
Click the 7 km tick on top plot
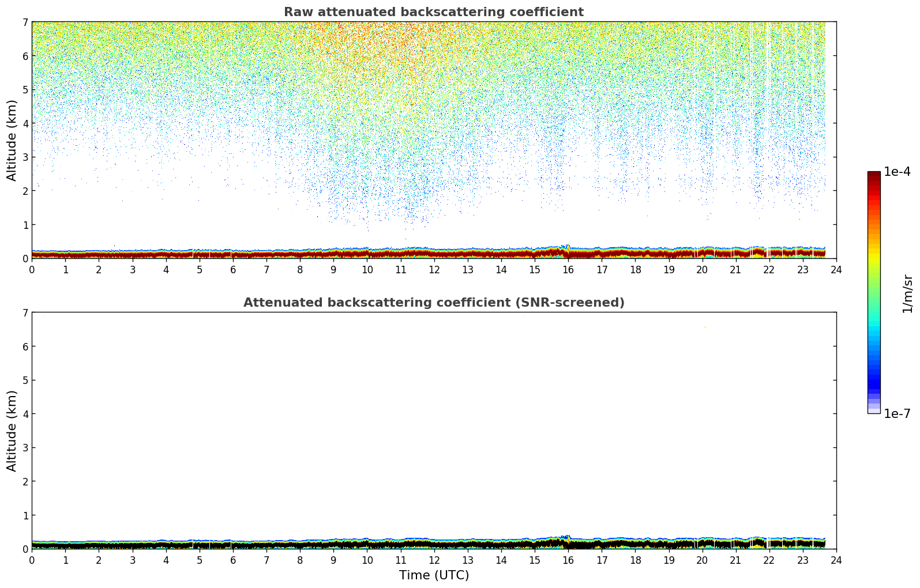pyautogui.click(x=25, y=22)
